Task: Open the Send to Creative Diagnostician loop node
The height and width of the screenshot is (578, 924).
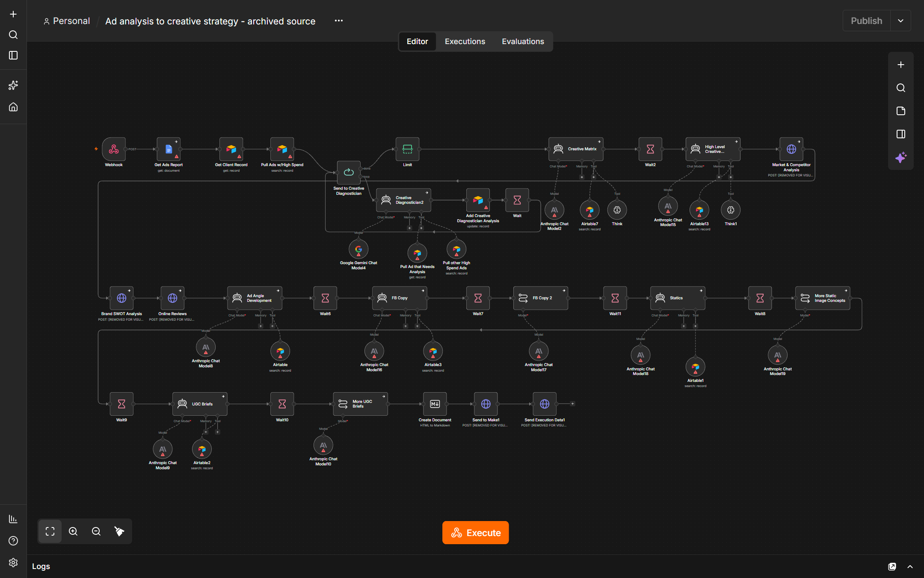Action: [x=349, y=173]
